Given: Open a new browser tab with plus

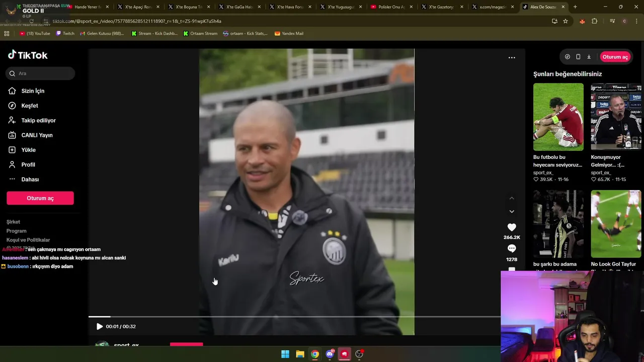Looking at the screenshot, I should 575,7.
